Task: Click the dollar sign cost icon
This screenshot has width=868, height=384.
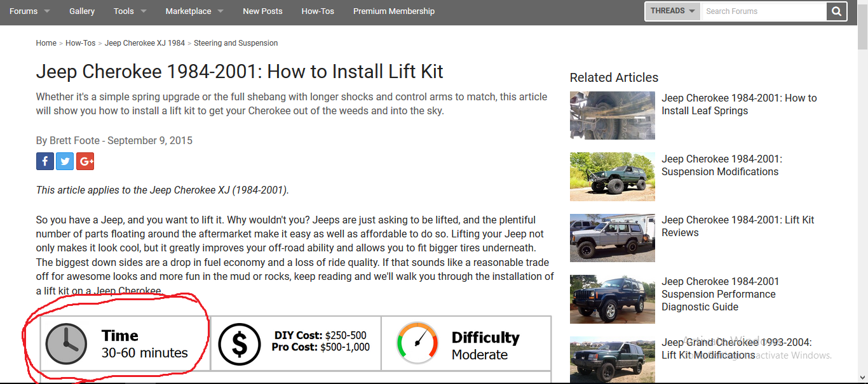Action: click(240, 344)
